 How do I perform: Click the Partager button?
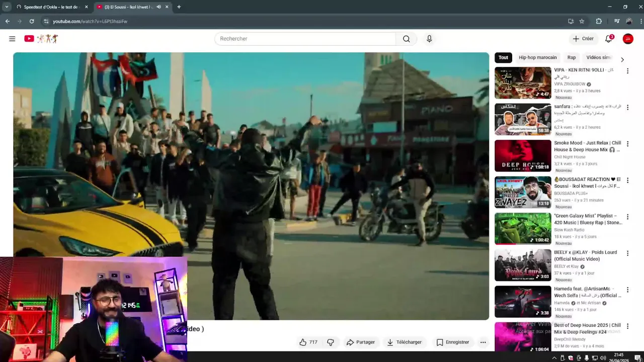(x=361, y=342)
